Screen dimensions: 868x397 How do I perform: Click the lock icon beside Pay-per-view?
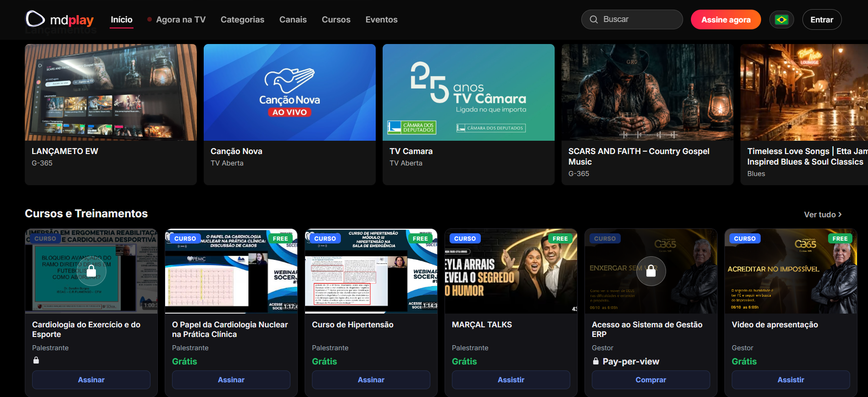point(595,361)
